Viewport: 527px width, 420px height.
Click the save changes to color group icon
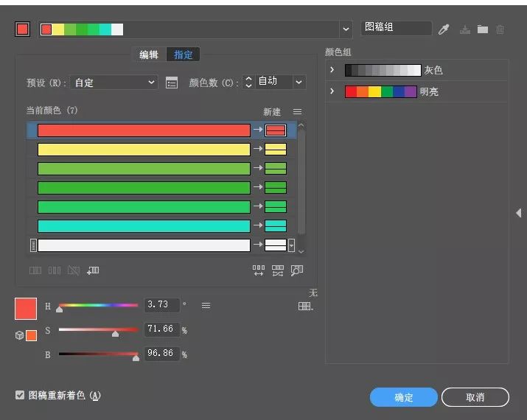[x=465, y=29]
